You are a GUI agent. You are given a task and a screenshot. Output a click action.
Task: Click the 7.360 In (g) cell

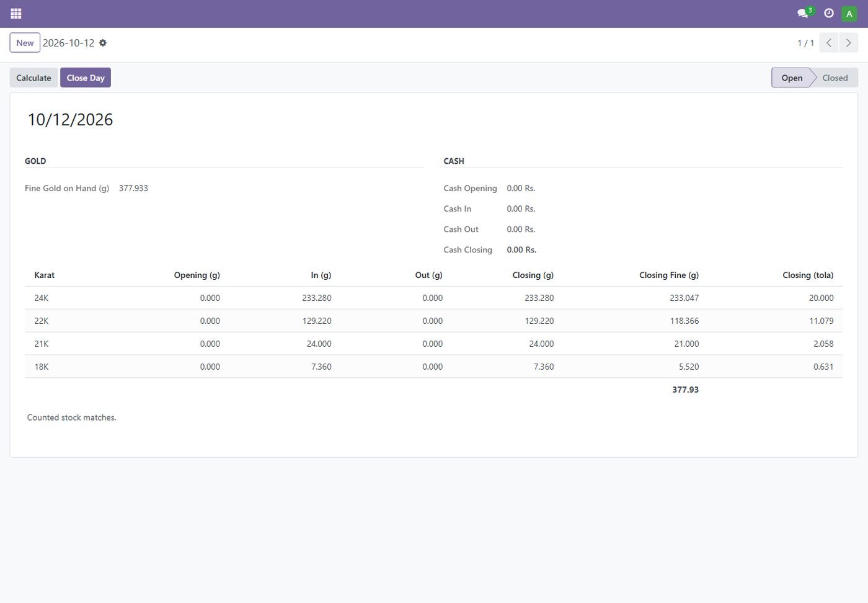[x=321, y=367]
